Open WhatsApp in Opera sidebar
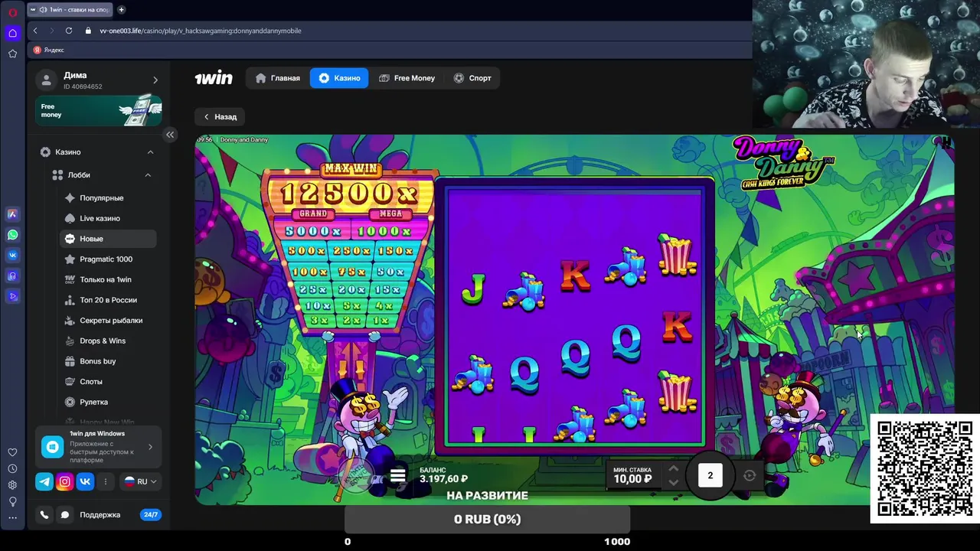The height and width of the screenshot is (551, 980). click(12, 235)
